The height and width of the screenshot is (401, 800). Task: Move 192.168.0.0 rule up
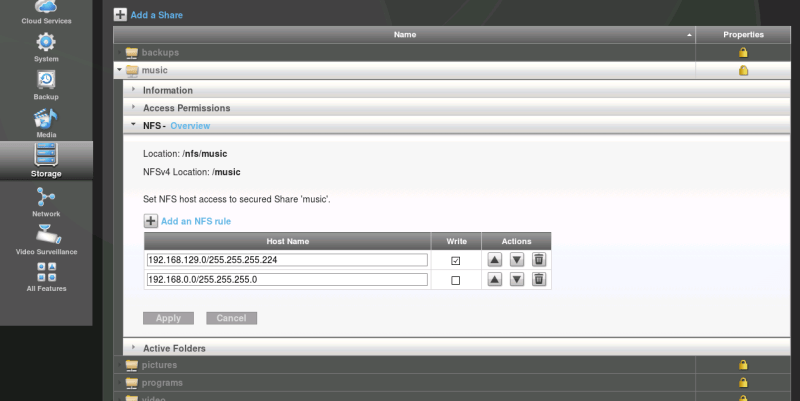(495, 280)
